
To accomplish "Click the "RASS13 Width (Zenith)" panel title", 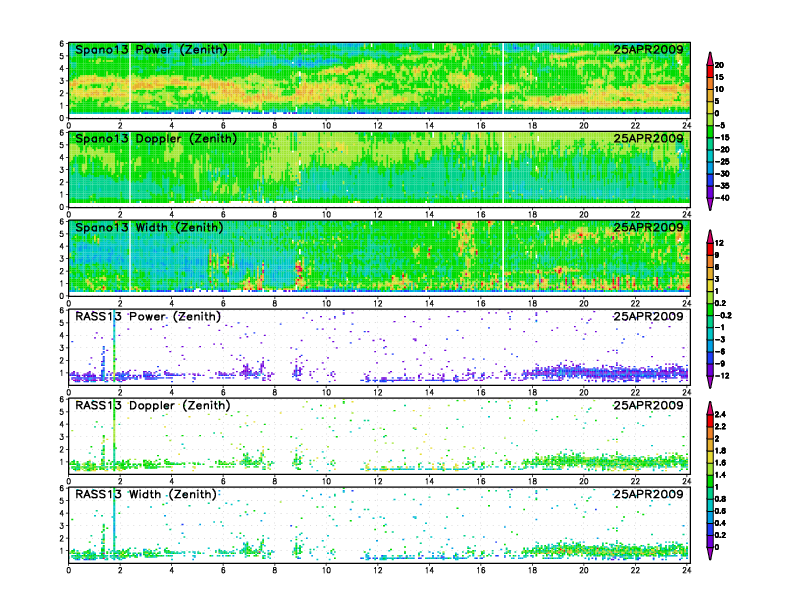I will coord(145,494).
